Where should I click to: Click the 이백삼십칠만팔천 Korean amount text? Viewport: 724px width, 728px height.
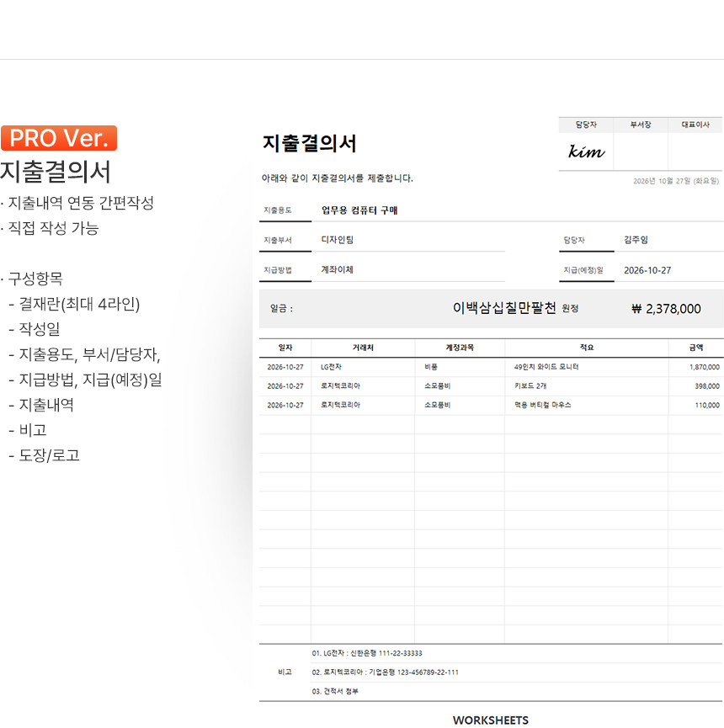coord(504,308)
